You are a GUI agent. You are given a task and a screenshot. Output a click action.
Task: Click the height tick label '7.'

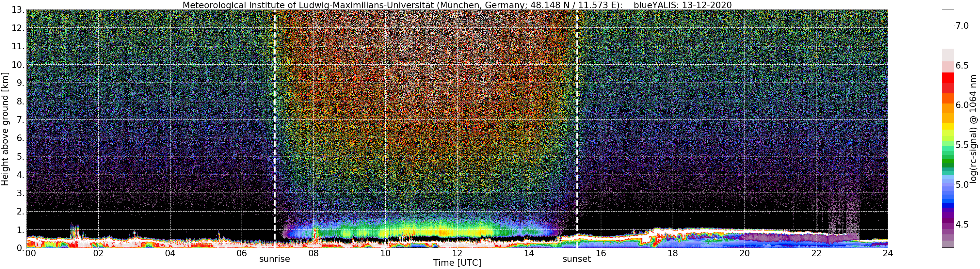(x=21, y=120)
